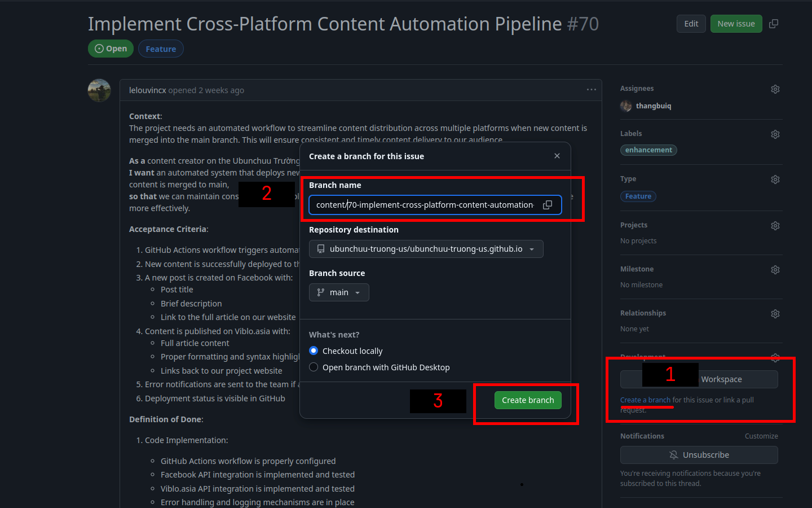
Task: Open the comment options ellipsis menu
Action: pyautogui.click(x=591, y=90)
